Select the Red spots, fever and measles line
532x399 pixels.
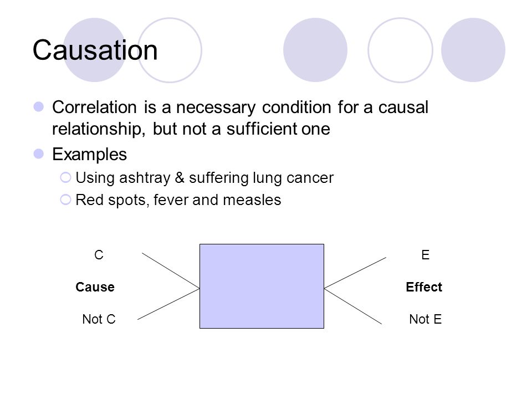178,200
